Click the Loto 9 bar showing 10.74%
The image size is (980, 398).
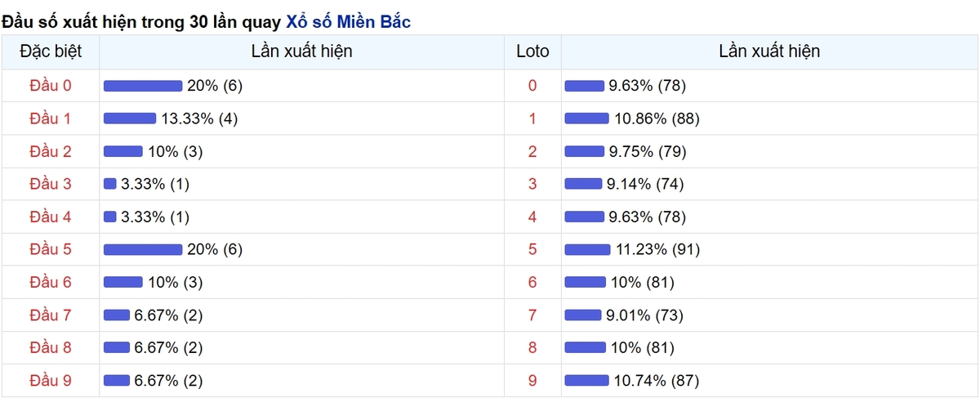(586, 380)
